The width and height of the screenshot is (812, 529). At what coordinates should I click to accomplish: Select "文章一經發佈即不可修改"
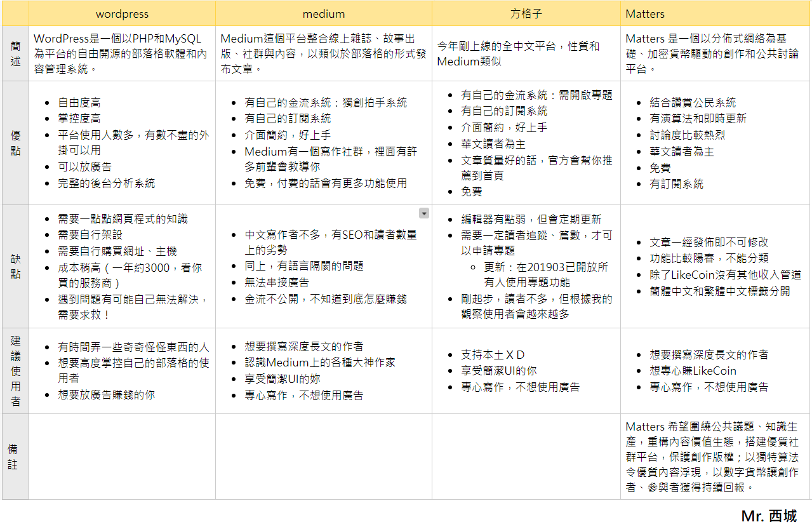[709, 243]
